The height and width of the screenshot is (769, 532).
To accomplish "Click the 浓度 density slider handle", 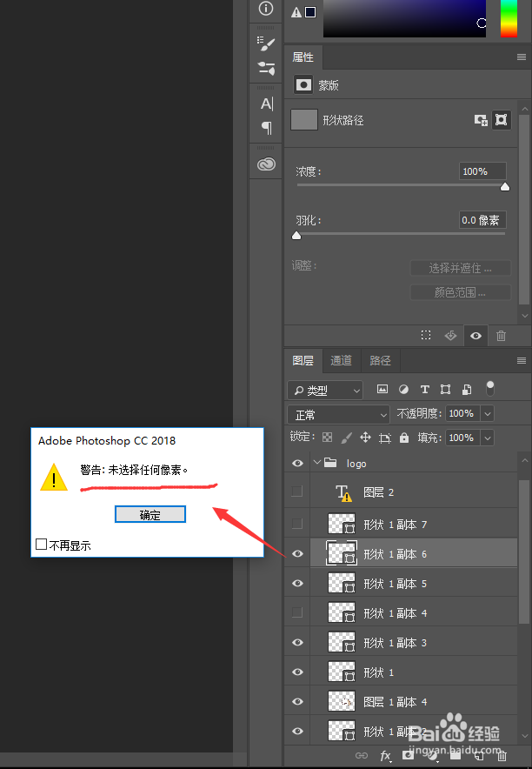I will (504, 187).
